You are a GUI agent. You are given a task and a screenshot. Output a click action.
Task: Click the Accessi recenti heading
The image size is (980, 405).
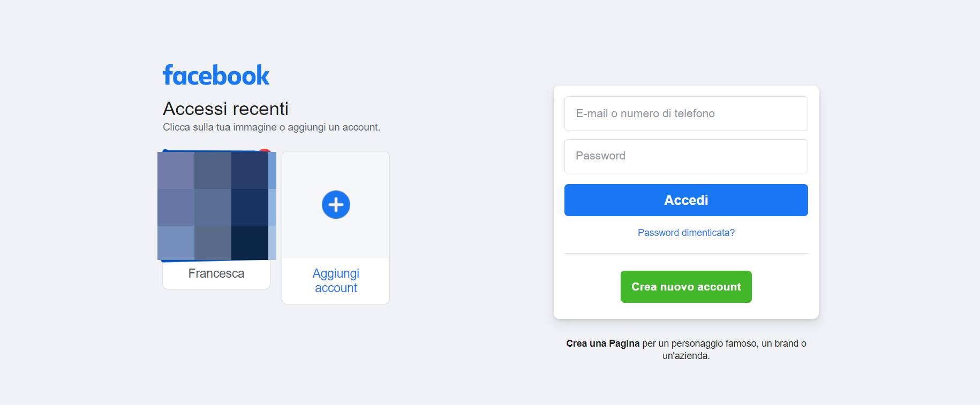(225, 109)
